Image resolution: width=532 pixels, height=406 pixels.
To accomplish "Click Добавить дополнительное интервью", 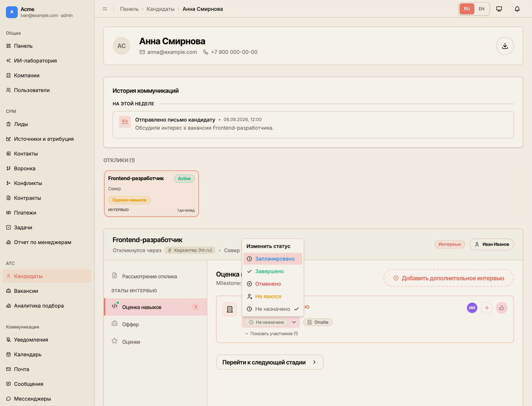I will point(449,278).
